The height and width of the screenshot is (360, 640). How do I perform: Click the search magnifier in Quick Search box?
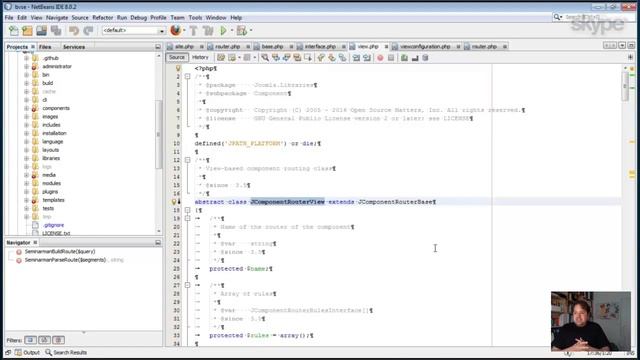pos(557,17)
